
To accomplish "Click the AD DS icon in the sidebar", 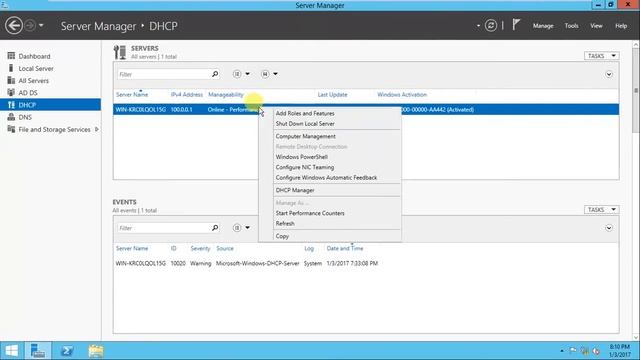I will click(11, 92).
